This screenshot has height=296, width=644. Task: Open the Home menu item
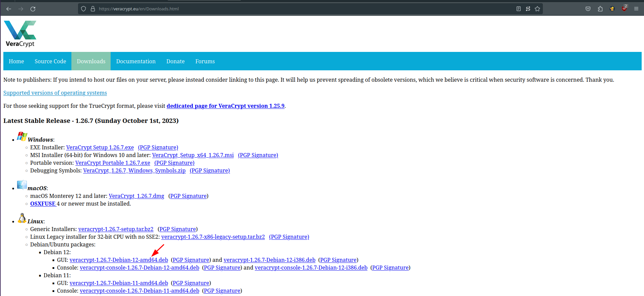[16, 61]
